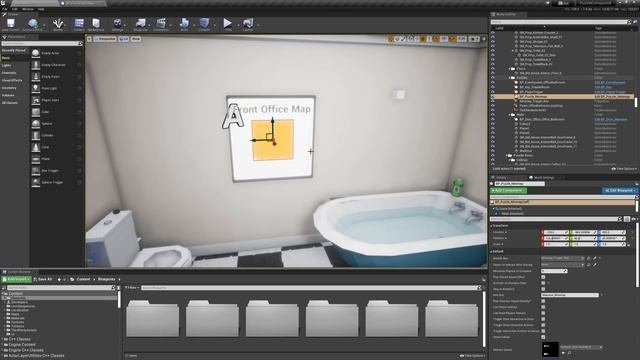Open viewport options dropdown arrow

89,39
